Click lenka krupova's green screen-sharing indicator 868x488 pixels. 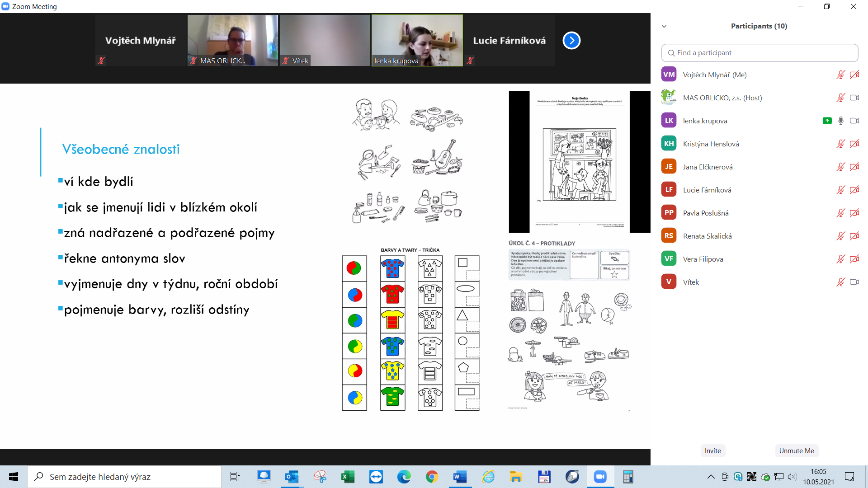(x=827, y=121)
